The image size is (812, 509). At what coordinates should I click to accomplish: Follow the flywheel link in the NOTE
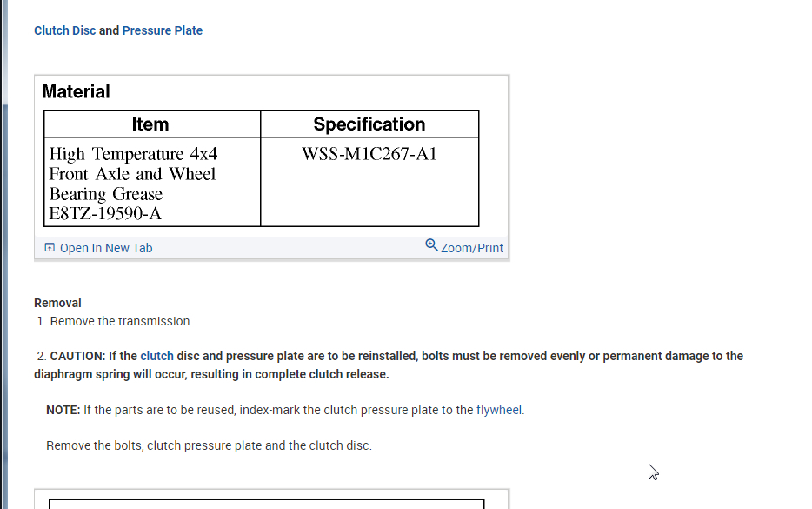point(500,410)
